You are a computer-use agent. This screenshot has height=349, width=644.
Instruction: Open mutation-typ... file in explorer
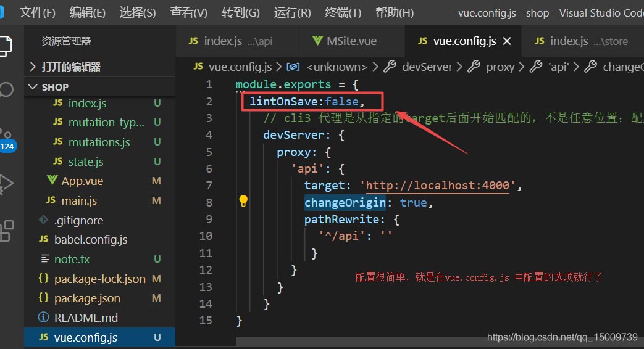point(100,122)
